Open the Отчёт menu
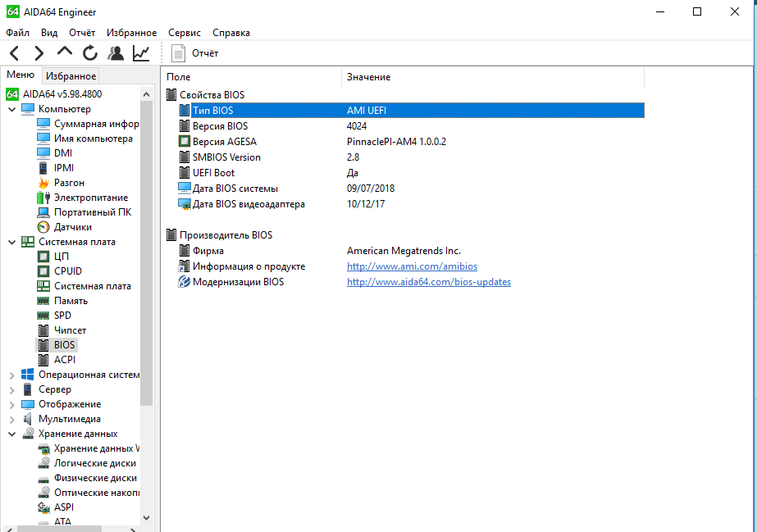 tap(82, 33)
